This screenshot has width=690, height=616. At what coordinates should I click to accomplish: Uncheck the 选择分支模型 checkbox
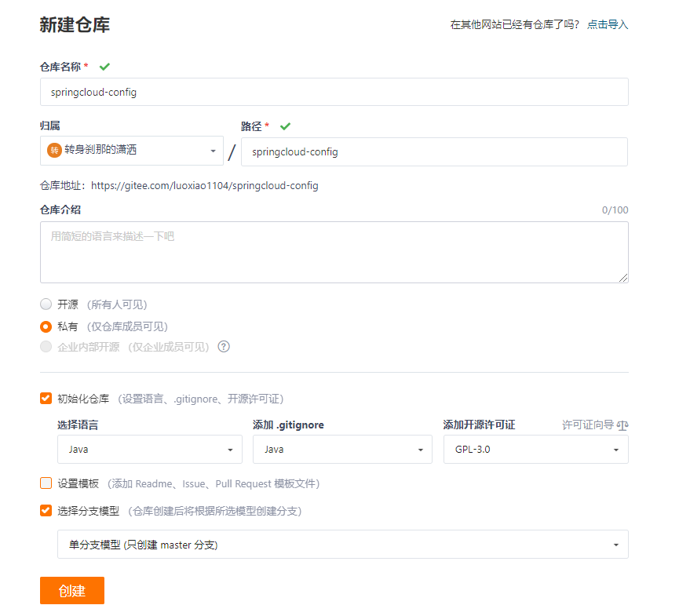click(46, 510)
